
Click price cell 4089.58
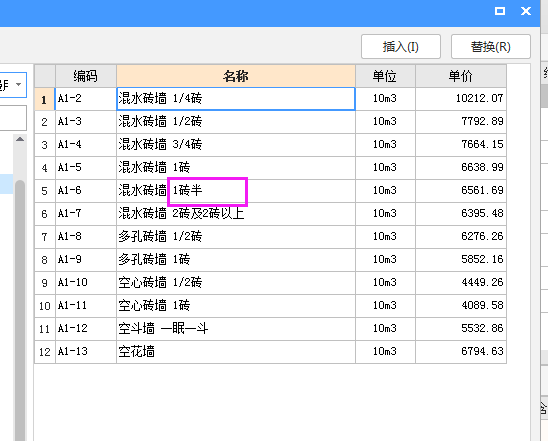[461, 306]
